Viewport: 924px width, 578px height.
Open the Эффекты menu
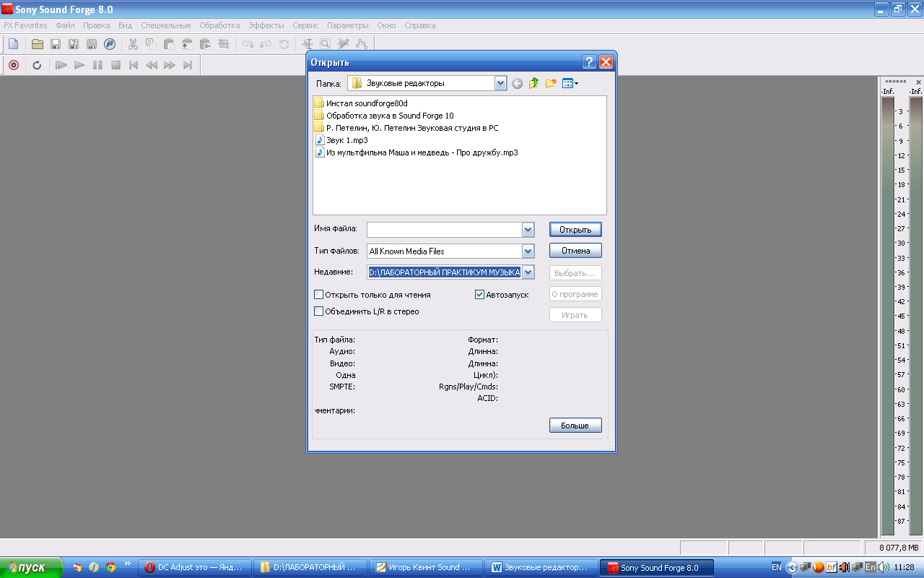266,25
